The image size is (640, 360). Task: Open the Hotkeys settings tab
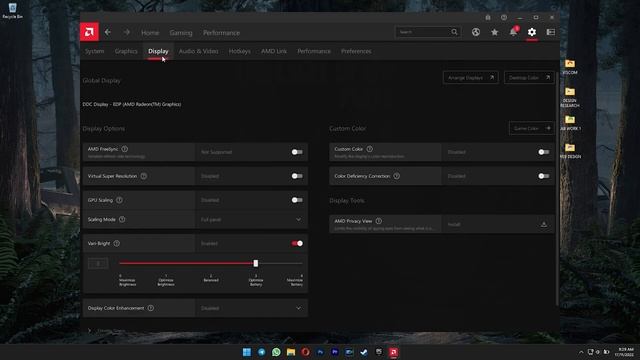click(240, 51)
